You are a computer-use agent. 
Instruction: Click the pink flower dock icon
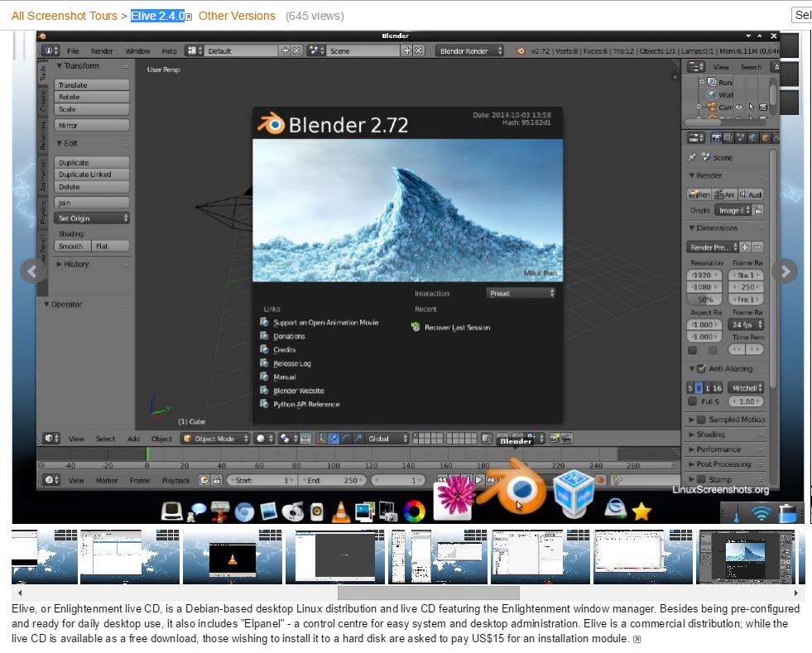454,497
